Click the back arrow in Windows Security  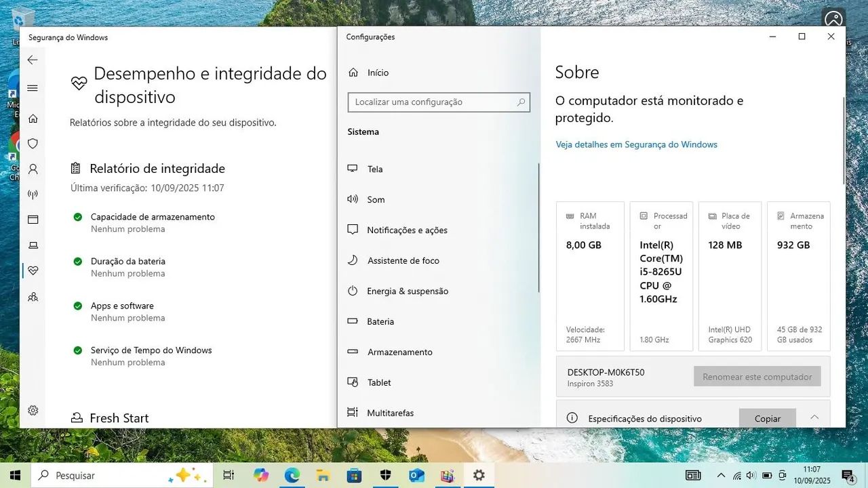[x=33, y=60]
